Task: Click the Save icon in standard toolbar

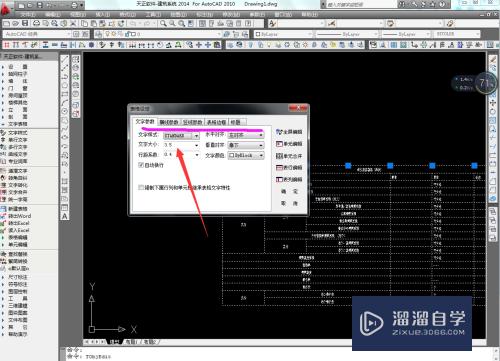Action: point(25,23)
